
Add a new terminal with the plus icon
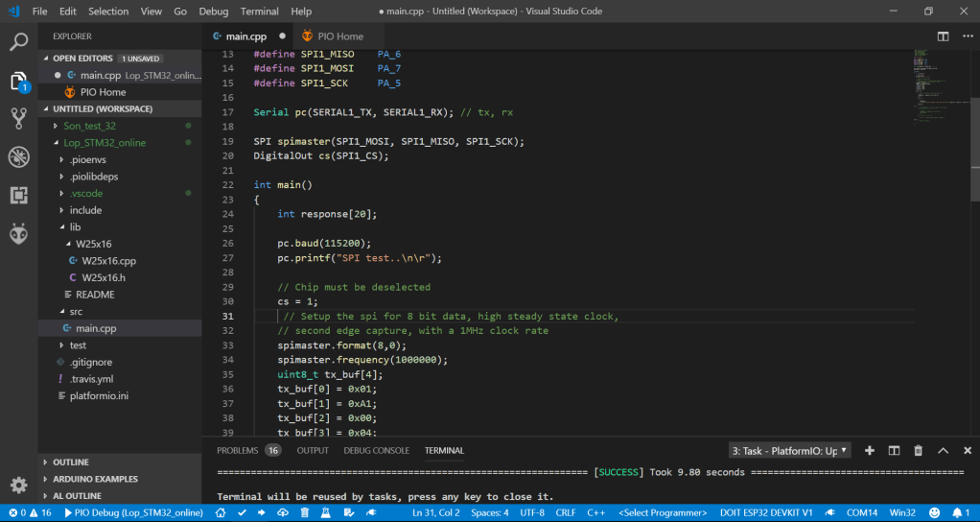[x=870, y=450]
